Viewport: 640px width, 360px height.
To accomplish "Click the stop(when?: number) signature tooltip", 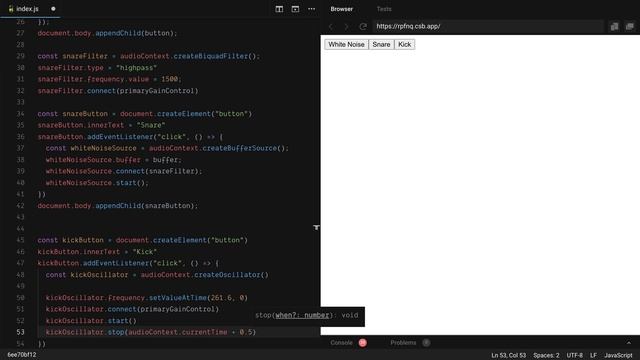I will [x=307, y=316].
